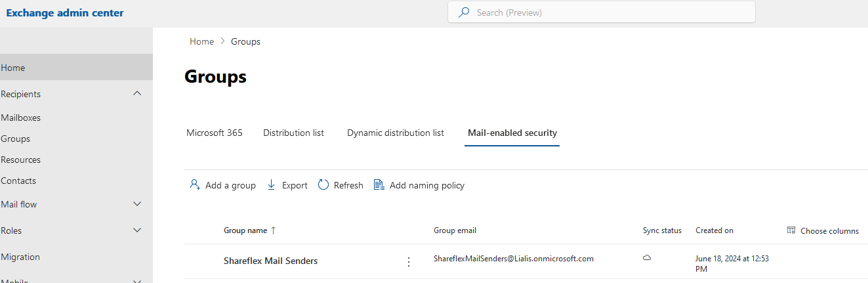Click the Group name sort arrow
Screen dimensions: 868x283
tap(274, 230)
